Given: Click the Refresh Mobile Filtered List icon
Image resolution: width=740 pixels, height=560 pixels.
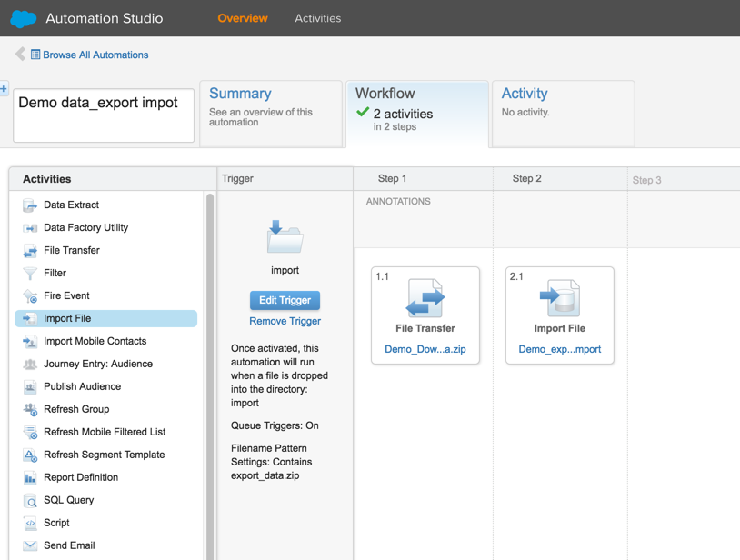Looking at the screenshot, I should [x=30, y=432].
